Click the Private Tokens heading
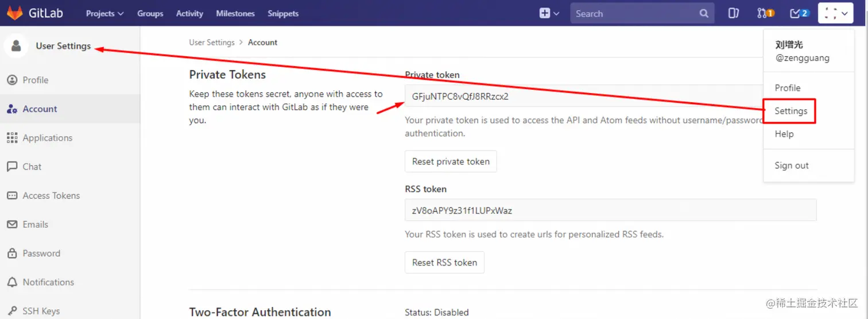 [x=227, y=75]
